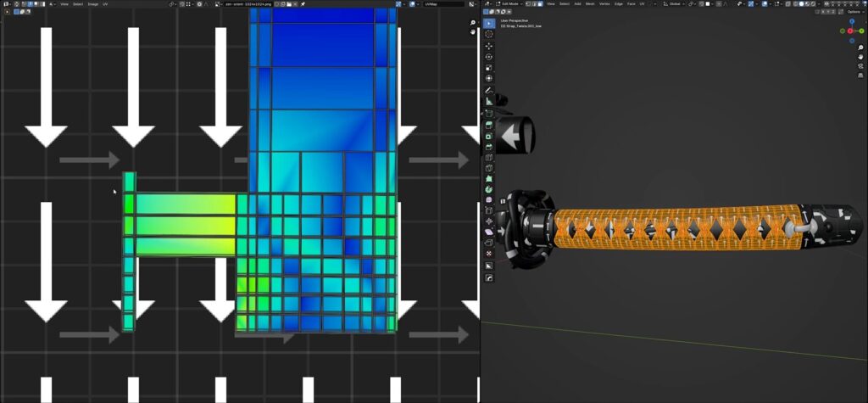Switch to wireframe viewport shading
The height and width of the screenshot is (403, 868).
(x=795, y=4)
